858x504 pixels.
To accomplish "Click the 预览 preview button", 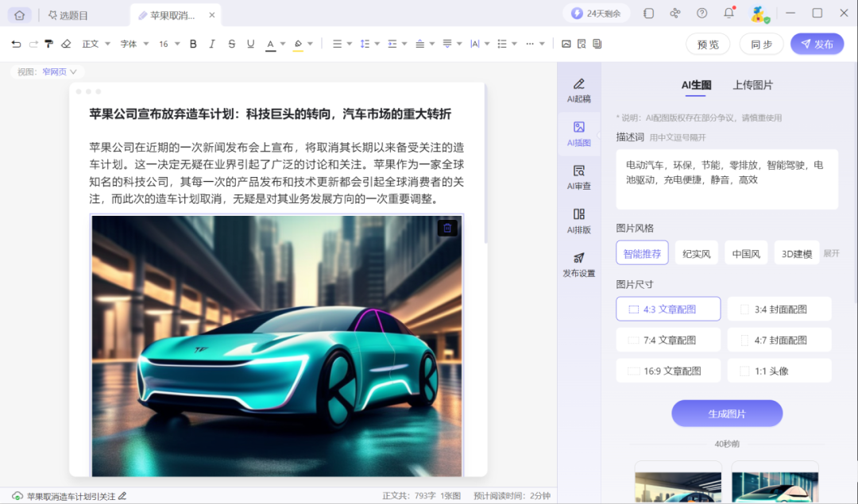I will 708,44.
